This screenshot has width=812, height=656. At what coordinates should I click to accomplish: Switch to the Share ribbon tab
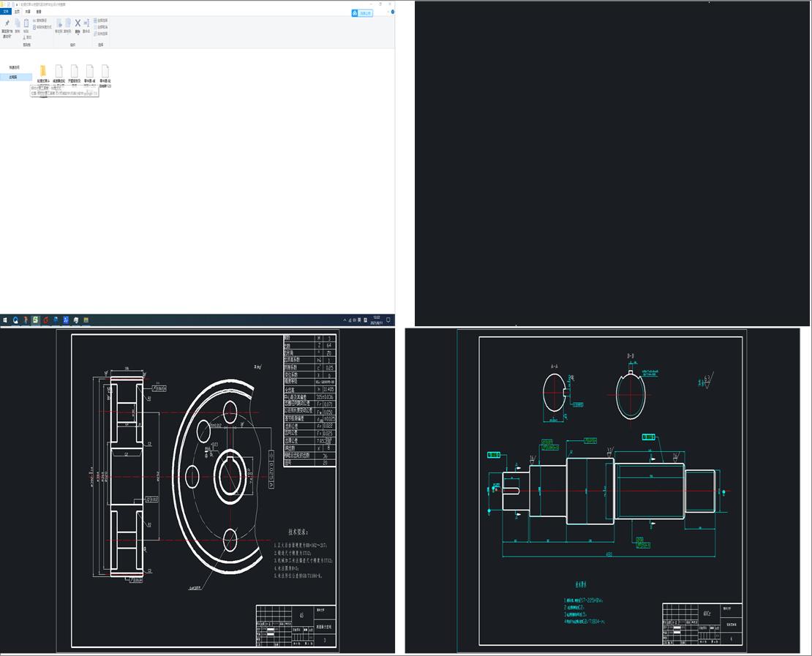click(28, 12)
